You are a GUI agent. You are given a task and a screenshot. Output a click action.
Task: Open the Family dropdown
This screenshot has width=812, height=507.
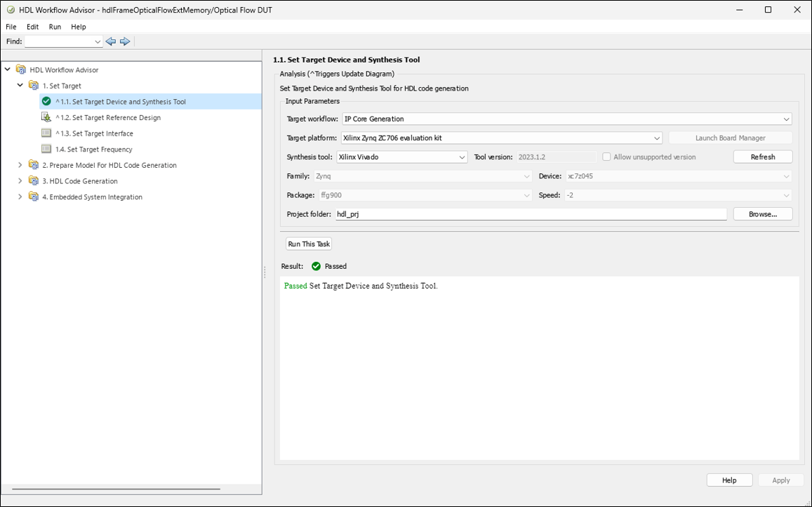[526, 176]
